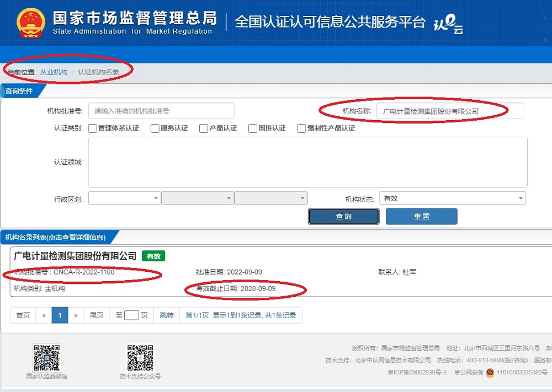The height and width of the screenshot is (392, 552).
Task: Click the green 有效 status badge
Action: (153, 256)
